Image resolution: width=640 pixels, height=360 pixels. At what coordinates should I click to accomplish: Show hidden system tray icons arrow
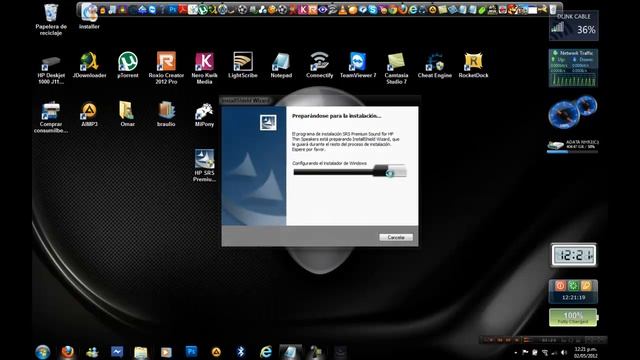(x=515, y=352)
